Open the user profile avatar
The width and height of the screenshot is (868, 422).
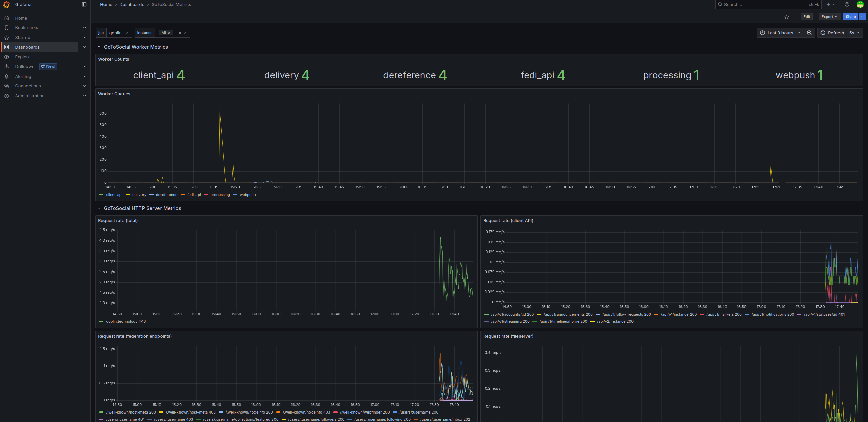(x=860, y=5)
